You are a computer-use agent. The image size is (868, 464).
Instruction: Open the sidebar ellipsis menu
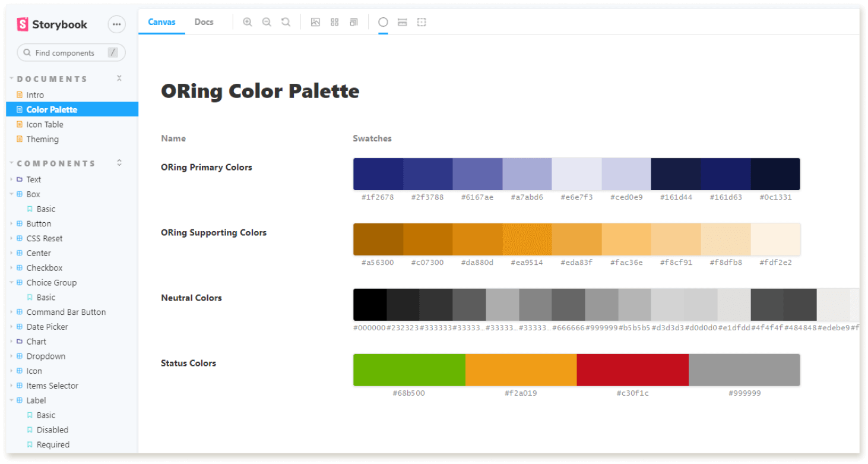pyautogui.click(x=116, y=24)
